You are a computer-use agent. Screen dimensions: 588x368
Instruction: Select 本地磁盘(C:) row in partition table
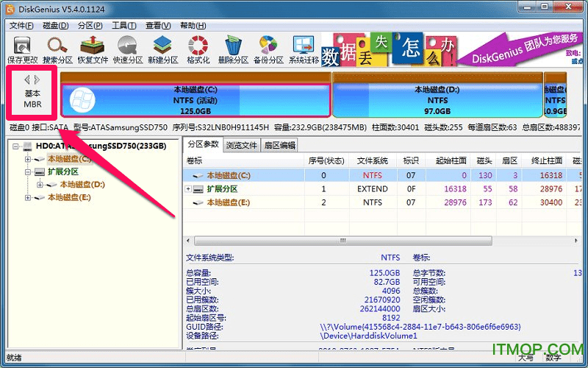(x=382, y=175)
